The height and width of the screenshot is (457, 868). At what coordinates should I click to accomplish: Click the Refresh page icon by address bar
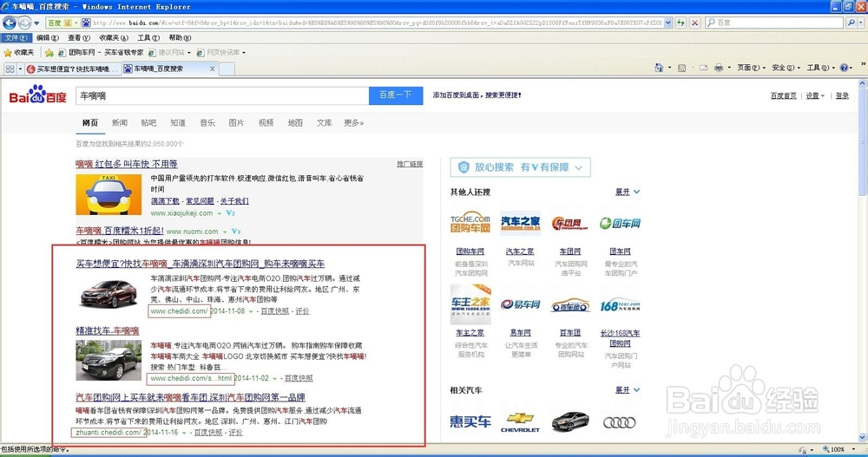681,23
